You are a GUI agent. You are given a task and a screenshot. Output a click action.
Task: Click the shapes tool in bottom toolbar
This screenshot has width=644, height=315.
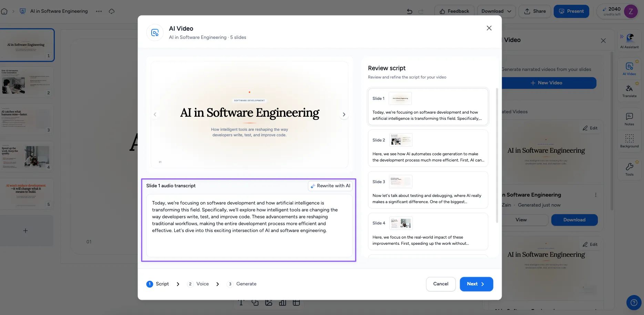point(255,303)
